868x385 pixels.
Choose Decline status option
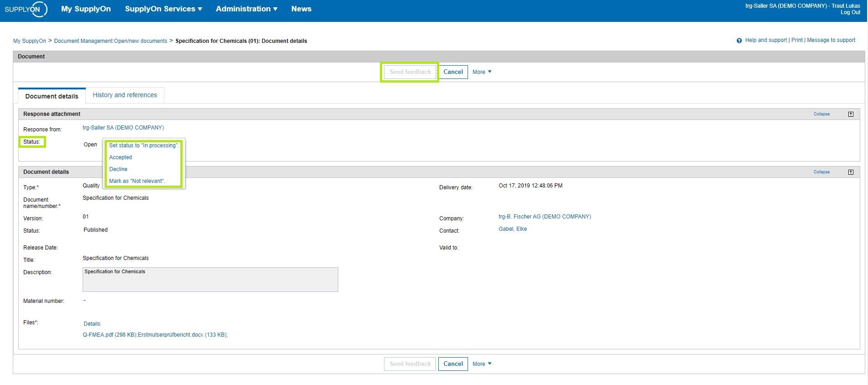click(118, 169)
